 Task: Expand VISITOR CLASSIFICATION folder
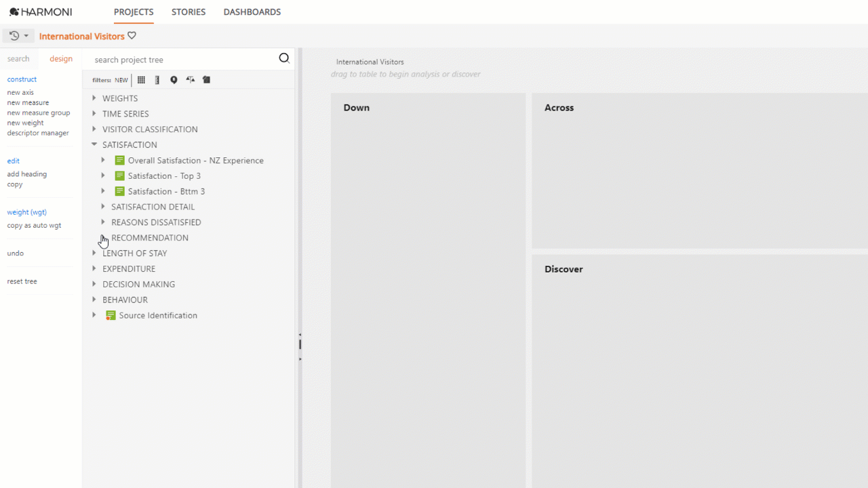[94, 129]
